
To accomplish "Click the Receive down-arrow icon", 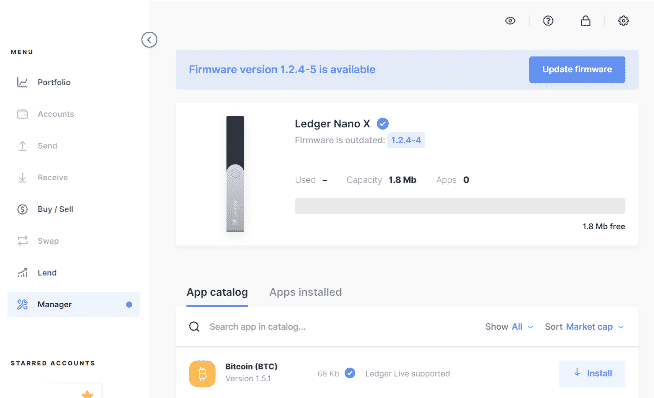I will (x=22, y=178).
